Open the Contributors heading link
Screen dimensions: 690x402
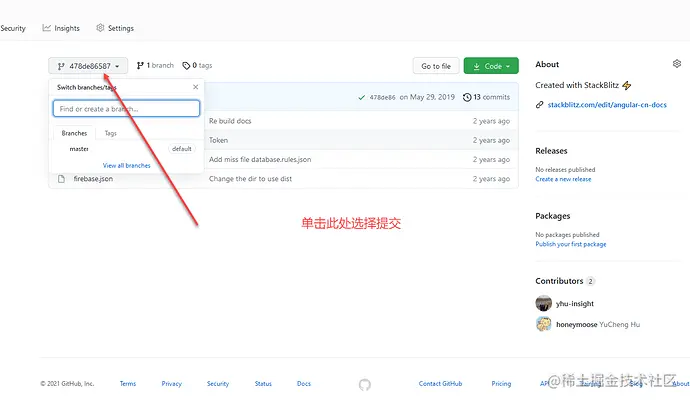tap(565, 281)
